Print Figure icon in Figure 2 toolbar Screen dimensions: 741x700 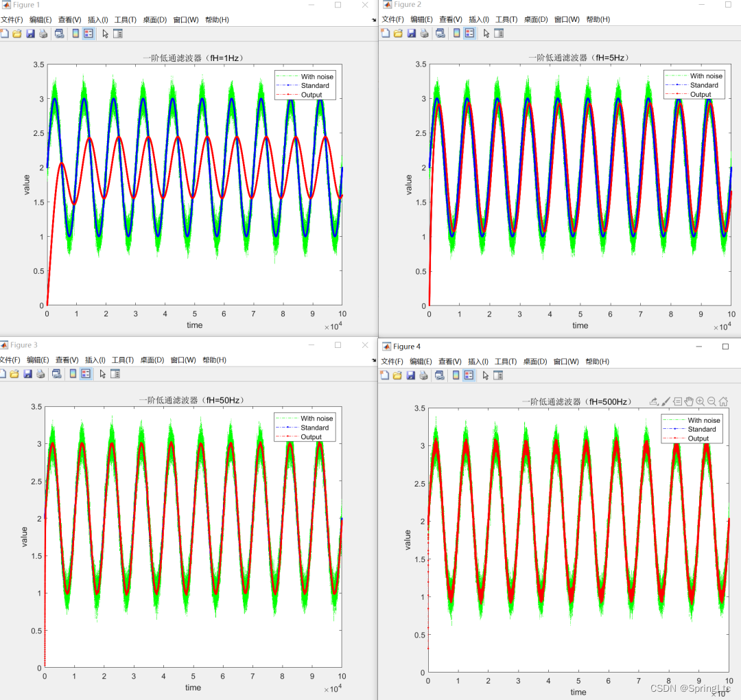pyautogui.click(x=425, y=33)
